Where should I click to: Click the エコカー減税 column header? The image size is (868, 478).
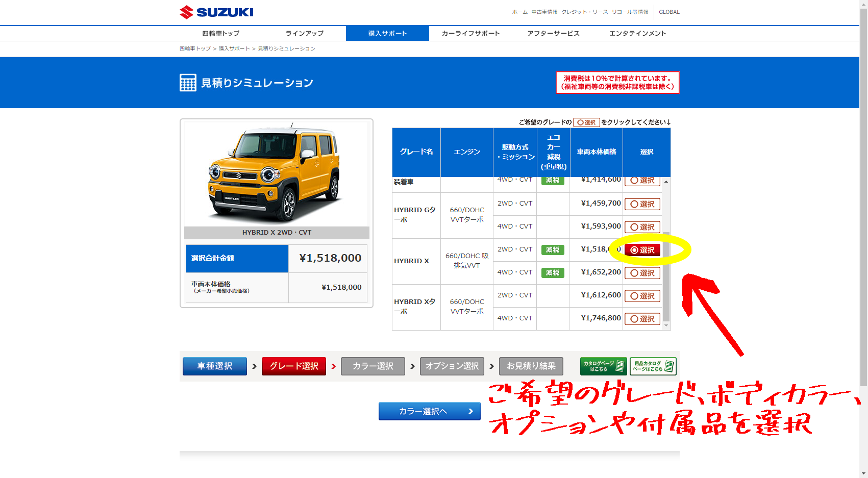click(554, 152)
